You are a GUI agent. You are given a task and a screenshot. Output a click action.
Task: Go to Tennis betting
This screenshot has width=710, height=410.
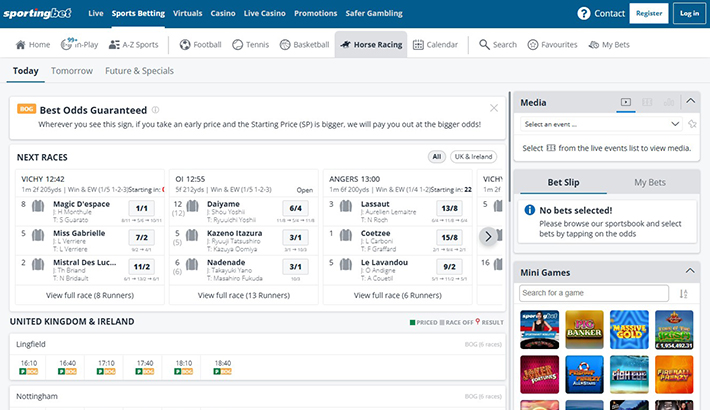click(250, 44)
